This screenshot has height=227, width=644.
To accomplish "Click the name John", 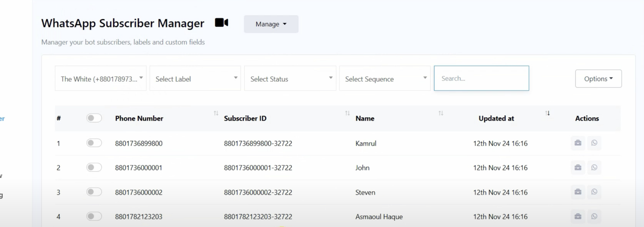I will 362,168.
